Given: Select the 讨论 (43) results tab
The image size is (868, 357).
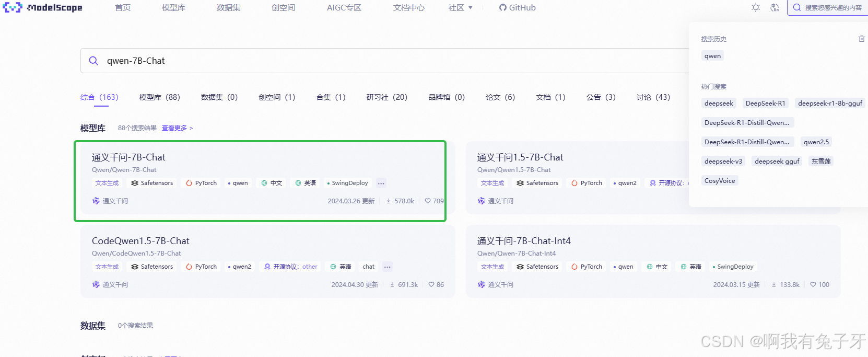Looking at the screenshot, I should tap(653, 97).
